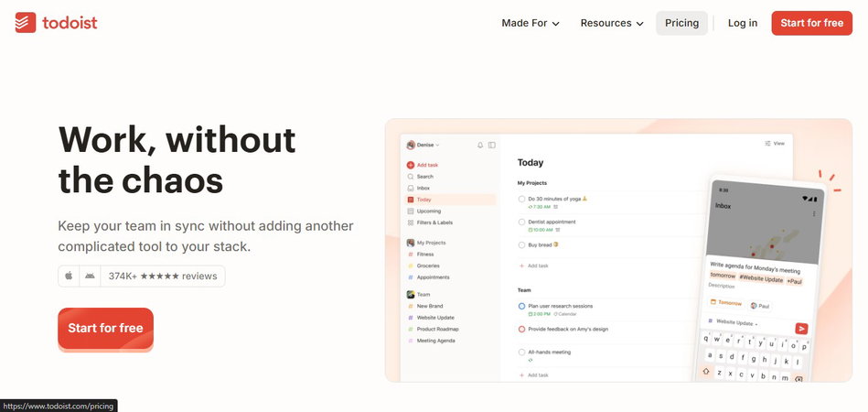Click the app preview hero image
The width and height of the screenshot is (868, 412).
click(x=618, y=250)
